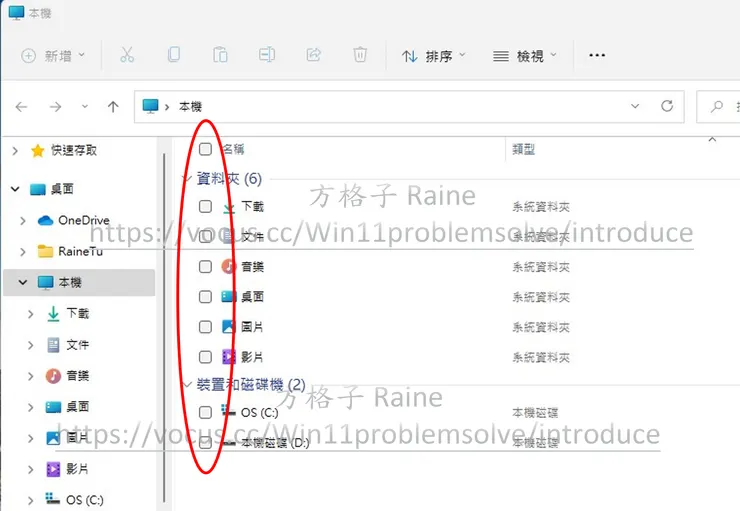Viewport: 740px width, 511px height.
Task: Collapse the 裝置和磁碟機 (2) group
Action: point(187,385)
